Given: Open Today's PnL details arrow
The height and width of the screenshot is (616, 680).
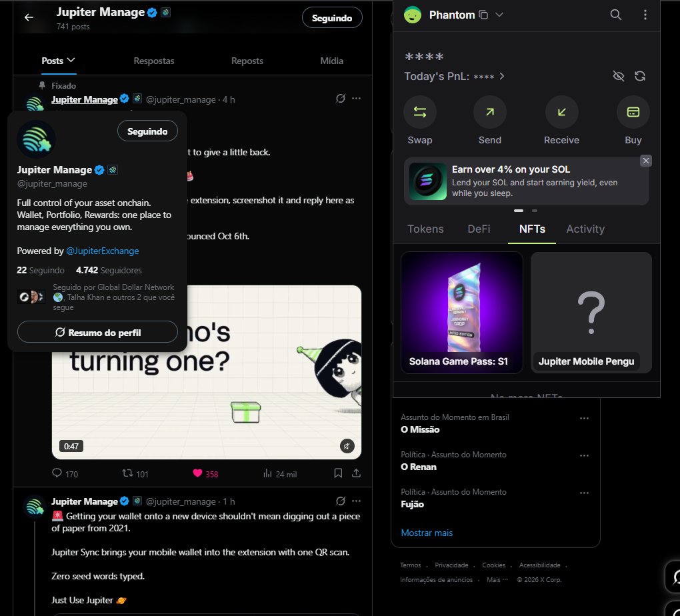Looking at the screenshot, I should (x=502, y=77).
